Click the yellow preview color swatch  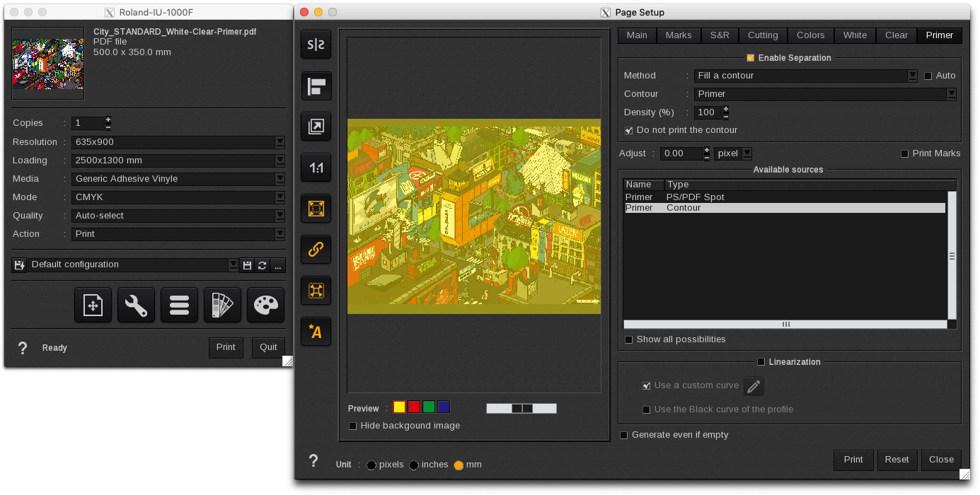pos(398,407)
